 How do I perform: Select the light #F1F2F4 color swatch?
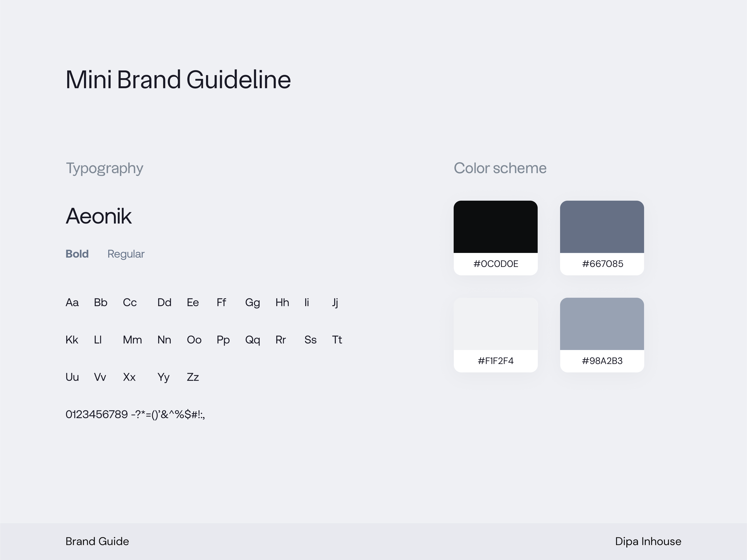[495, 324]
